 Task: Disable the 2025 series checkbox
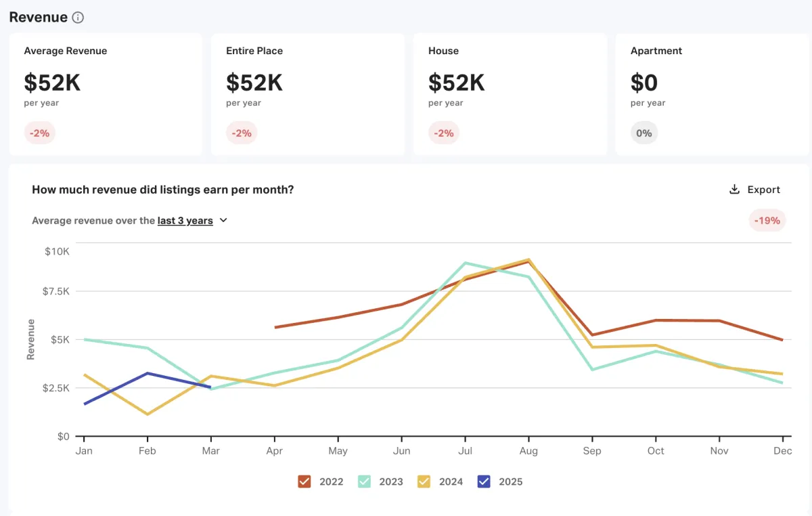tap(484, 481)
